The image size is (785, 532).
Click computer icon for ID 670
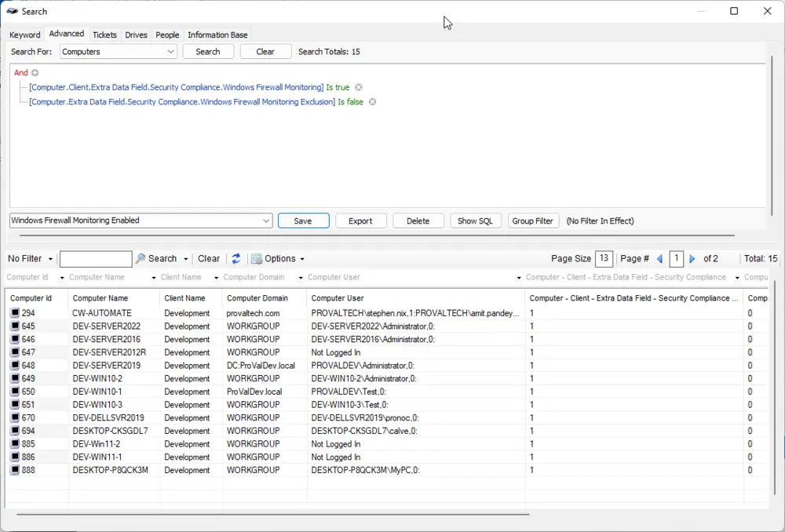[x=15, y=418]
